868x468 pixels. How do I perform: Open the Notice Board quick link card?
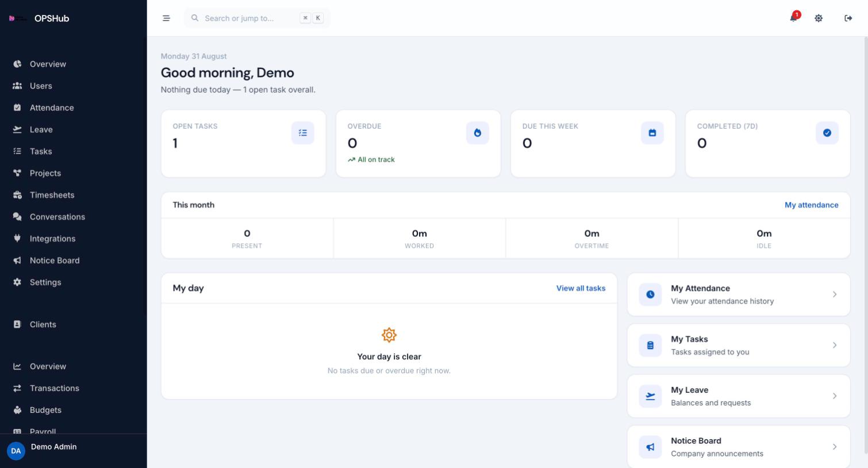coord(739,447)
